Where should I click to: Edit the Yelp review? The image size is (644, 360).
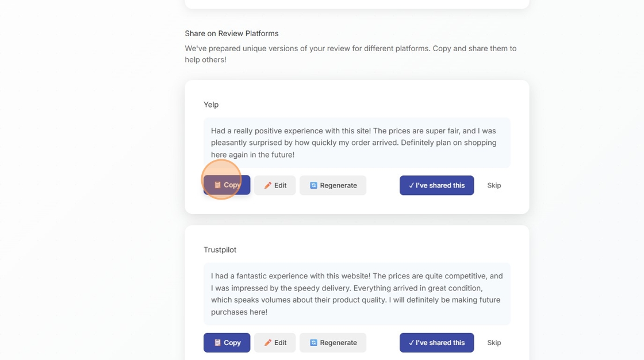(x=275, y=185)
